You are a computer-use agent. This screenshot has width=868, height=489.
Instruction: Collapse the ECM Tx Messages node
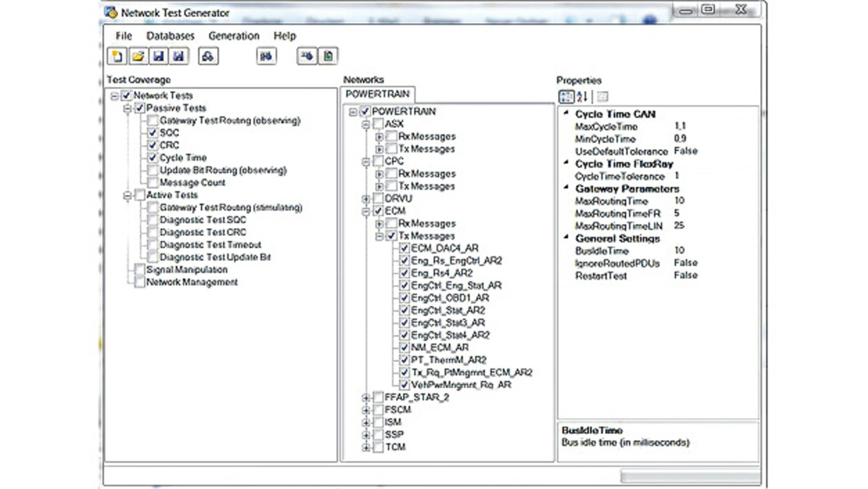pyautogui.click(x=379, y=237)
